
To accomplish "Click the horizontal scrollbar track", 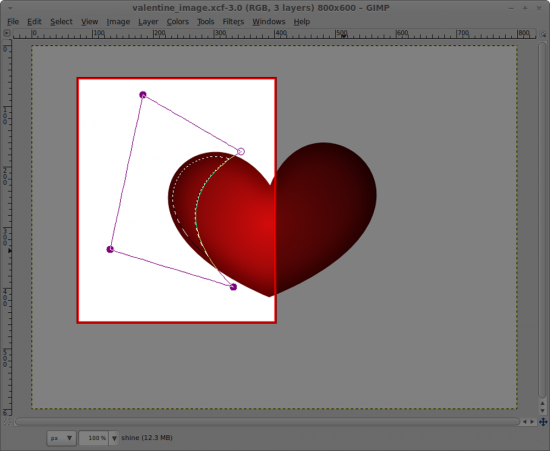I will click(x=267, y=422).
